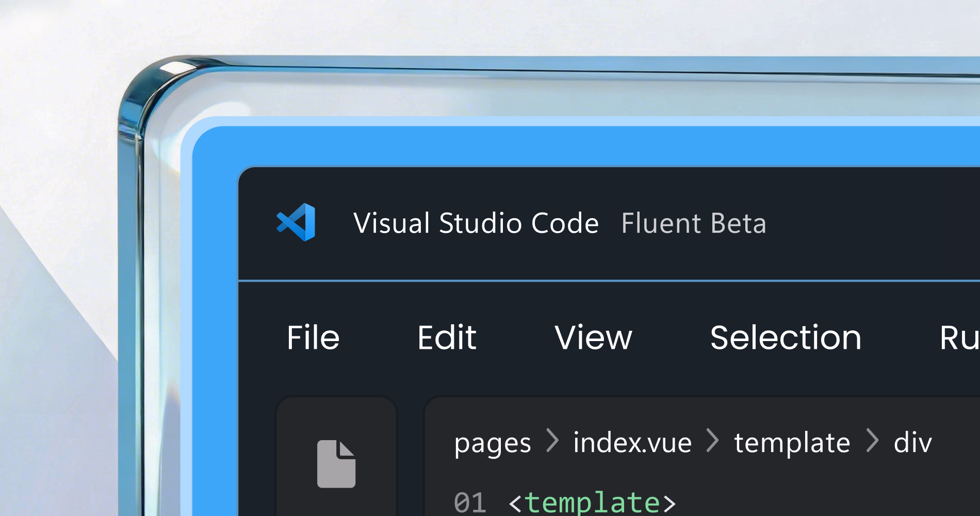Click line number 01 in the gutter

pyautogui.click(x=470, y=502)
